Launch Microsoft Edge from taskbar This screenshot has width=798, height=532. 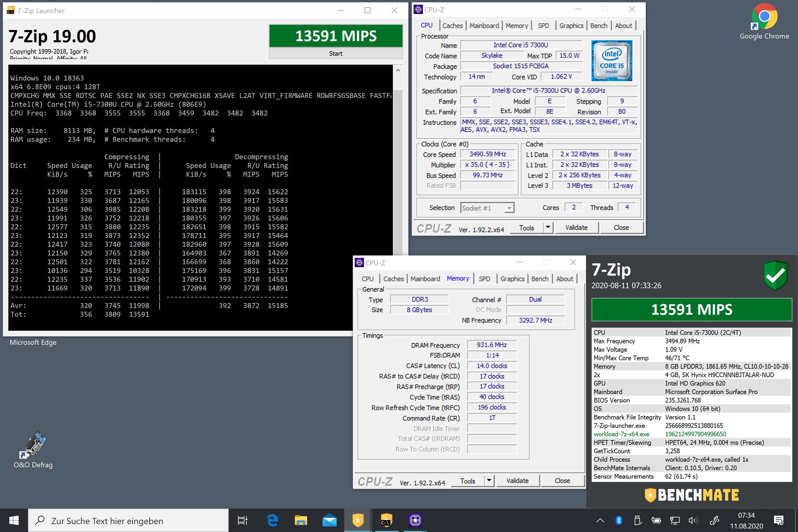coord(272,520)
